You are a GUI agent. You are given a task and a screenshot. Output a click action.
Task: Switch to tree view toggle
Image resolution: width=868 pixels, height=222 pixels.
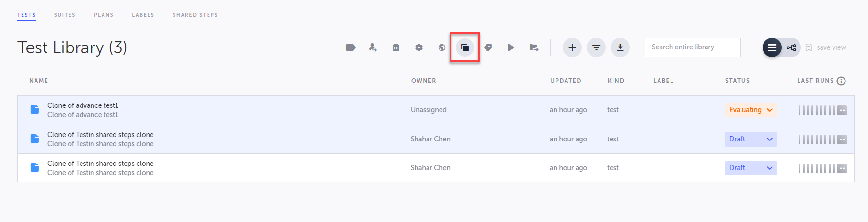coord(791,47)
